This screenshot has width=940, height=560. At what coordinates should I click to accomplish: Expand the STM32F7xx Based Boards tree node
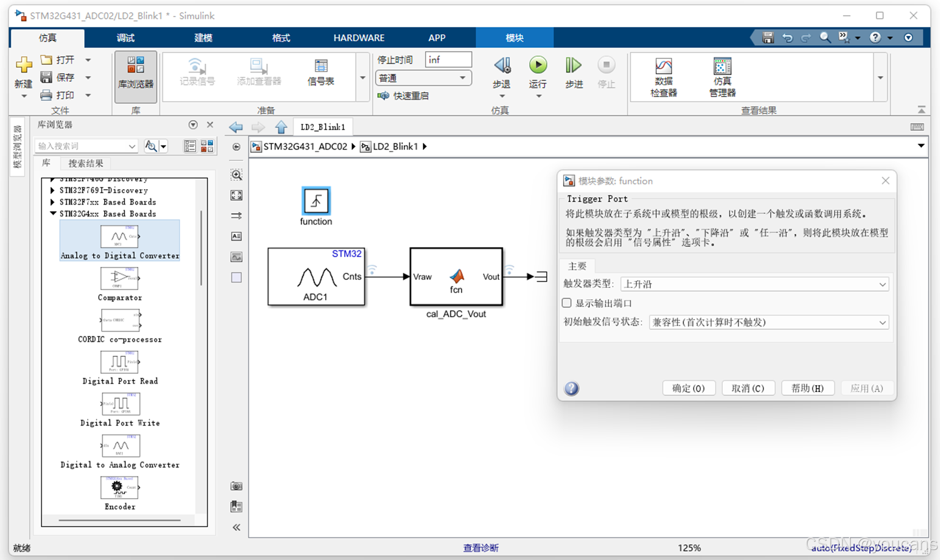[53, 202]
